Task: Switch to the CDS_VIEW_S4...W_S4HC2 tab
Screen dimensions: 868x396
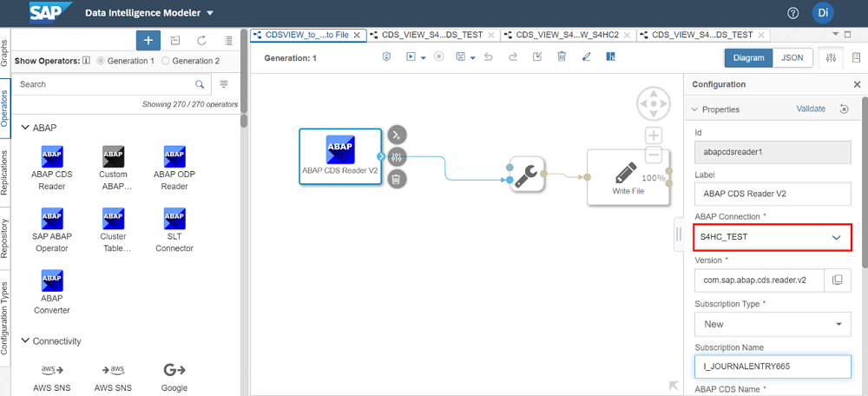Action: 569,35
